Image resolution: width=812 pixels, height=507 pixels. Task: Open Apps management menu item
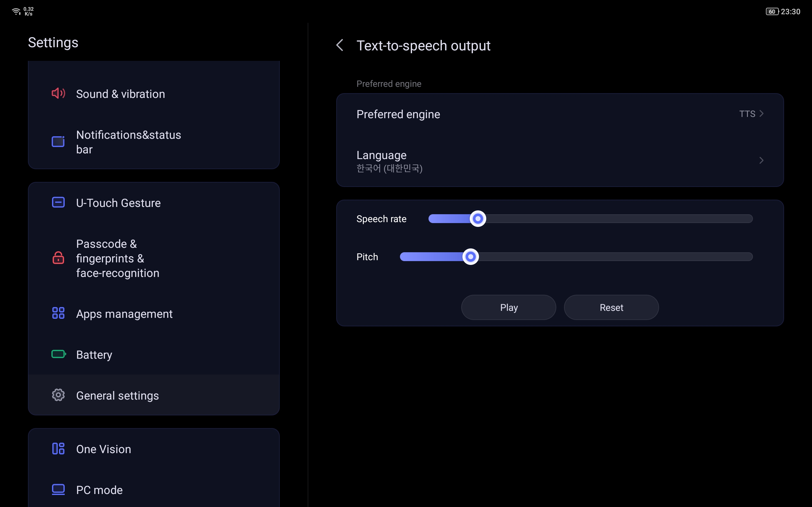pos(124,314)
